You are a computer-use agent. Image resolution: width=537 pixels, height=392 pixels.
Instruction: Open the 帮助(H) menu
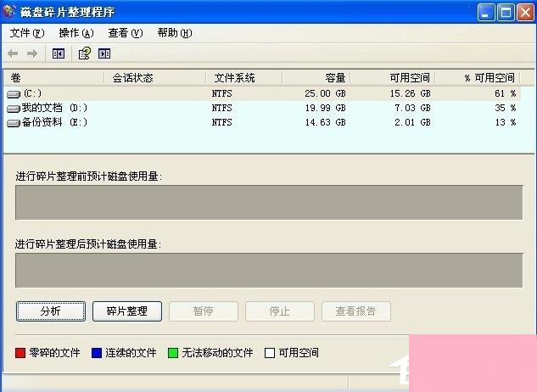pos(175,33)
